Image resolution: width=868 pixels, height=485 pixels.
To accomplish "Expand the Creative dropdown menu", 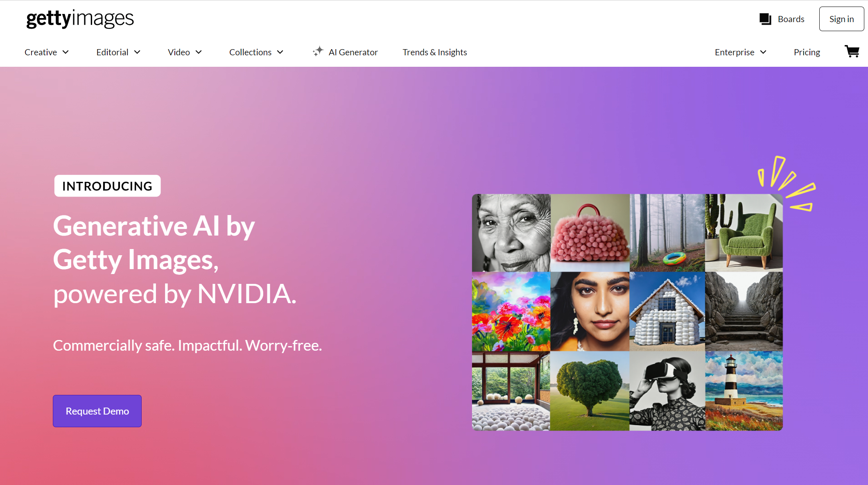I will [x=47, y=52].
